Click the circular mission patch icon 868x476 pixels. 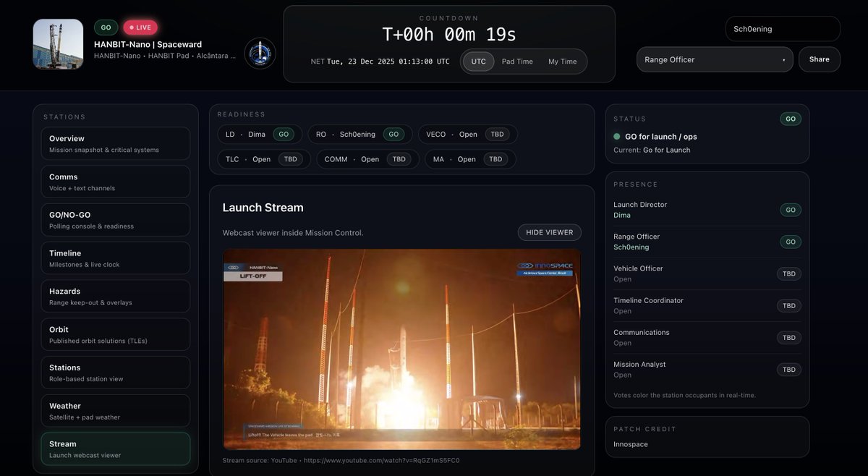click(260, 54)
